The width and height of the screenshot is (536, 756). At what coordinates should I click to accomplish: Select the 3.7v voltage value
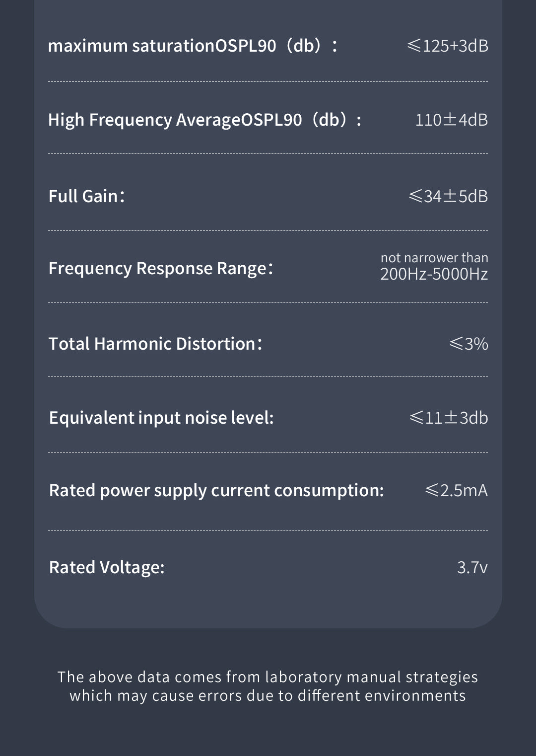pos(472,567)
